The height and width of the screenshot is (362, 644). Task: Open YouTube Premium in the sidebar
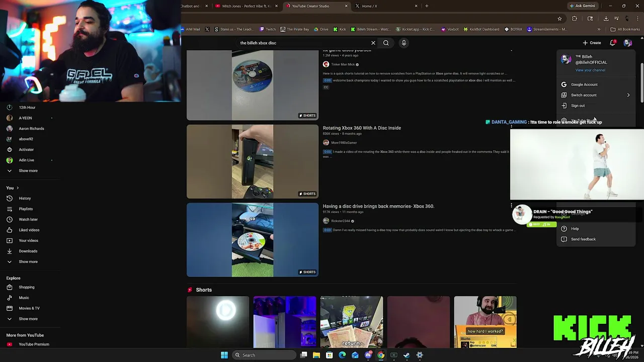pyautogui.click(x=29, y=344)
